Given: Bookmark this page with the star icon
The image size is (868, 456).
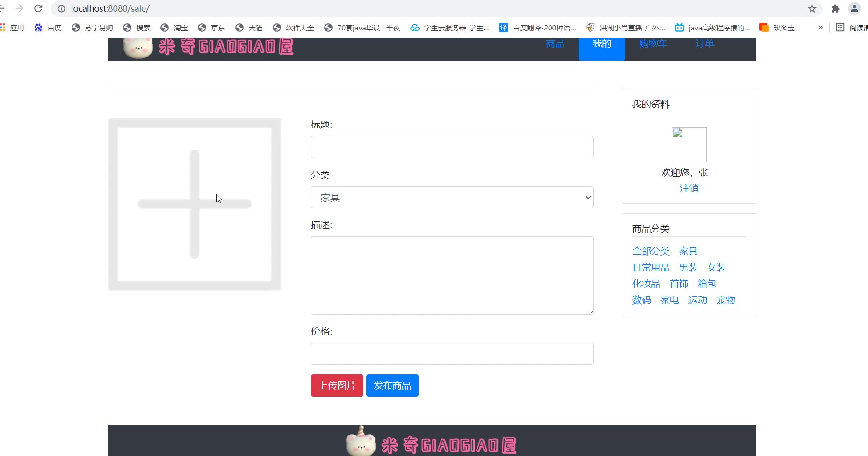Looking at the screenshot, I should 812,8.
